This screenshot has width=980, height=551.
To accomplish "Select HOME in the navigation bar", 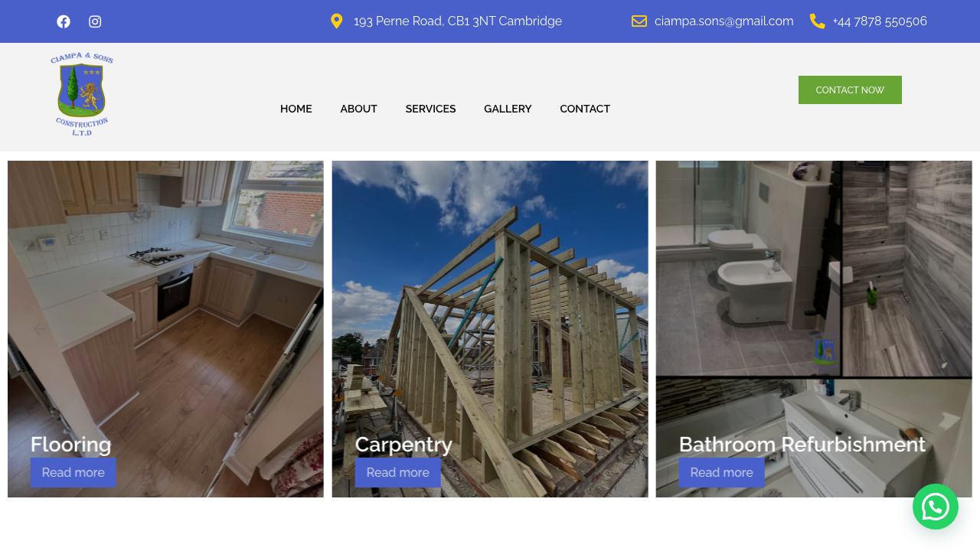I will point(296,109).
